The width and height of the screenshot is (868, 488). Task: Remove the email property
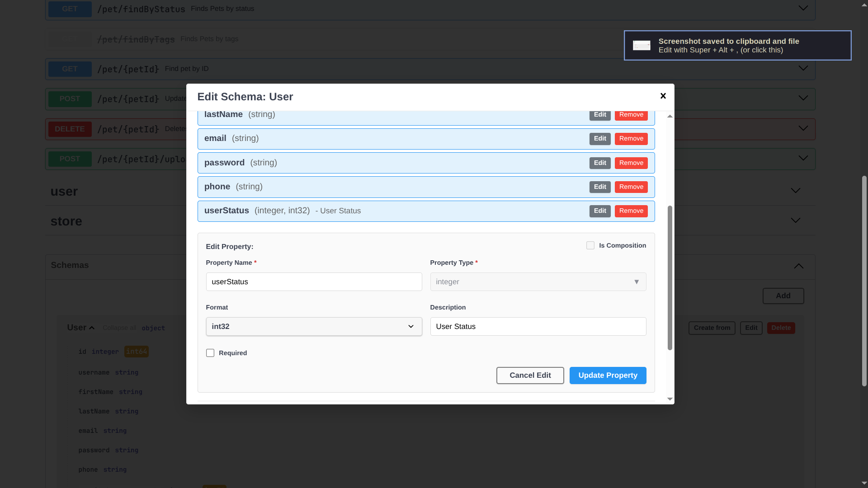(631, 139)
